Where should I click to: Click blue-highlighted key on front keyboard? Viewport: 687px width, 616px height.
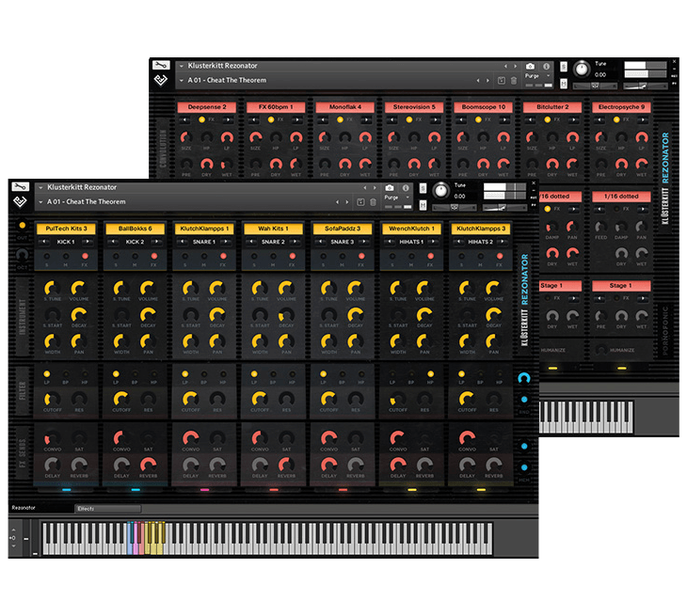click(x=130, y=539)
